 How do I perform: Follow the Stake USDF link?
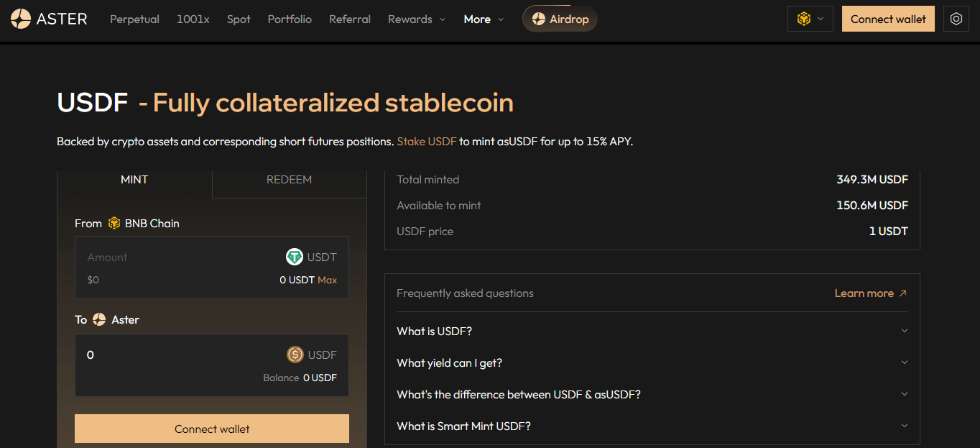427,142
